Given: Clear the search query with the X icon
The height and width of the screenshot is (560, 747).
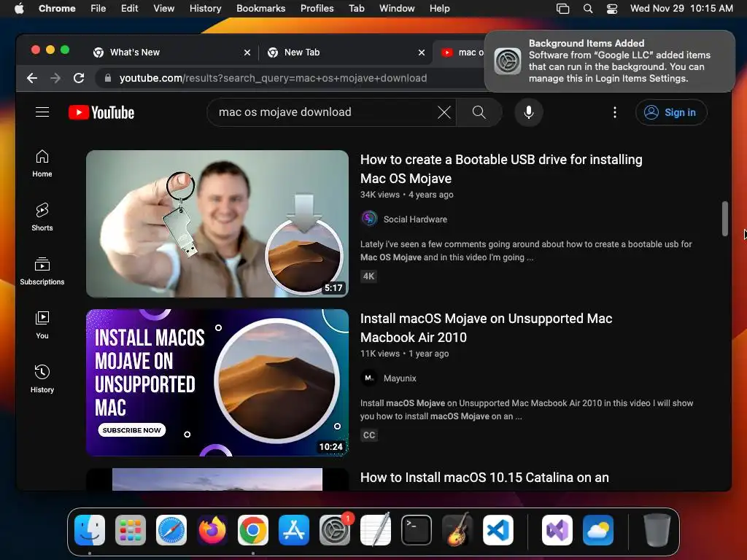Looking at the screenshot, I should 444,112.
